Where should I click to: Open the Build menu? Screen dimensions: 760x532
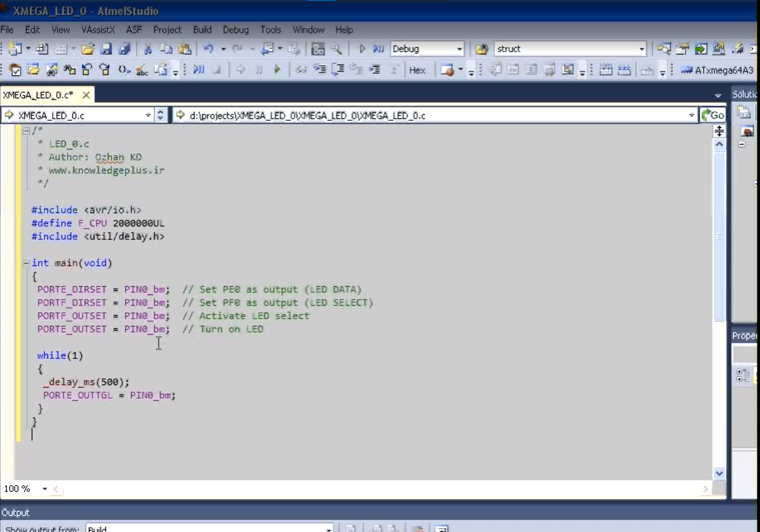[x=202, y=30]
